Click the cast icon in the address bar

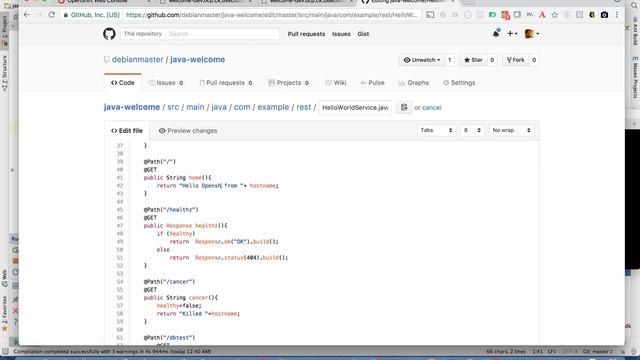tap(430, 15)
